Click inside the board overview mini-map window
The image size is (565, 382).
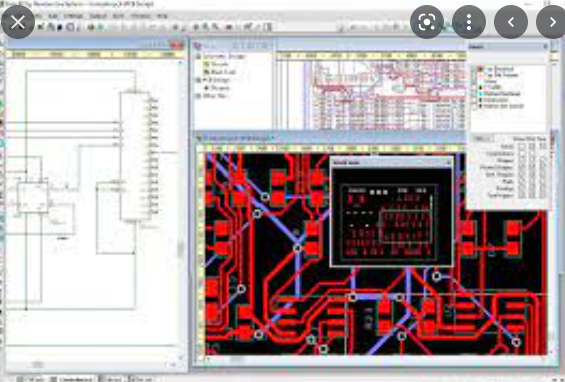[x=391, y=217]
